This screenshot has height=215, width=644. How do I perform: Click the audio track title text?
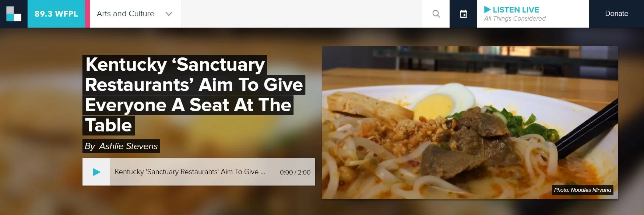(x=190, y=172)
